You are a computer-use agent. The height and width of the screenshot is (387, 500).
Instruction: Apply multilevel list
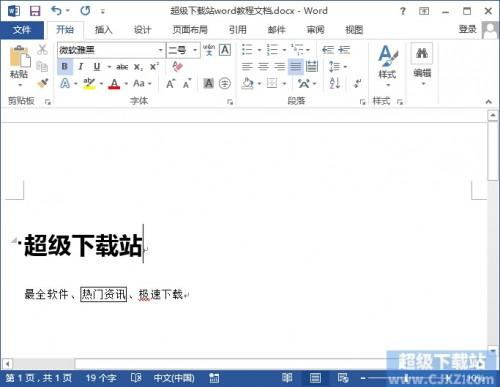click(x=297, y=50)
